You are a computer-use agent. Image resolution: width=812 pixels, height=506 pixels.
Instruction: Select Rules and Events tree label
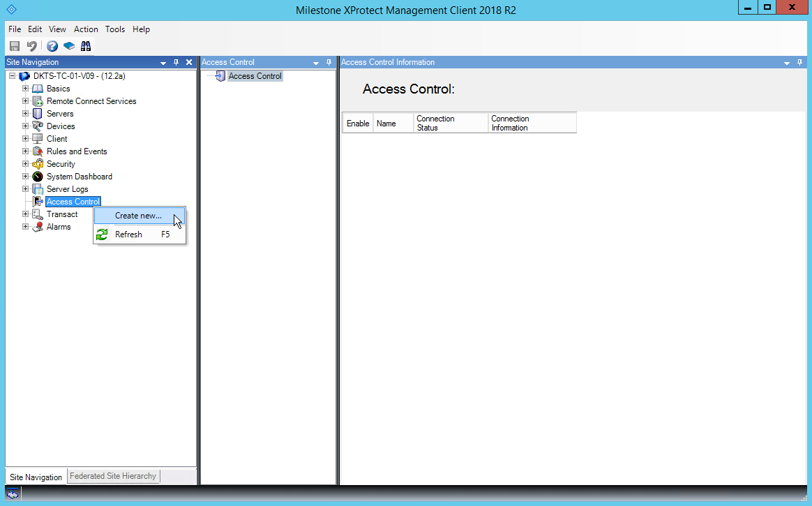pos(77,151)
